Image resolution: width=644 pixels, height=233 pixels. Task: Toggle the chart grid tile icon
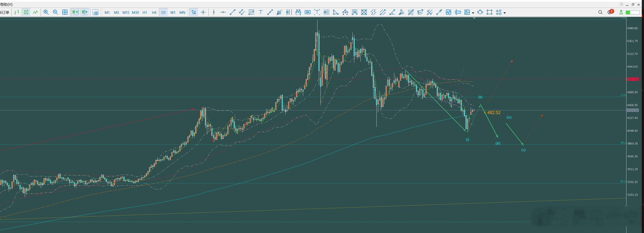coord(65,12)
